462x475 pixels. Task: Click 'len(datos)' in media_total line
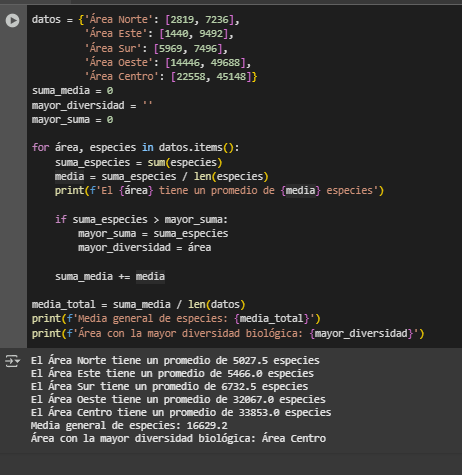[217, 304]
